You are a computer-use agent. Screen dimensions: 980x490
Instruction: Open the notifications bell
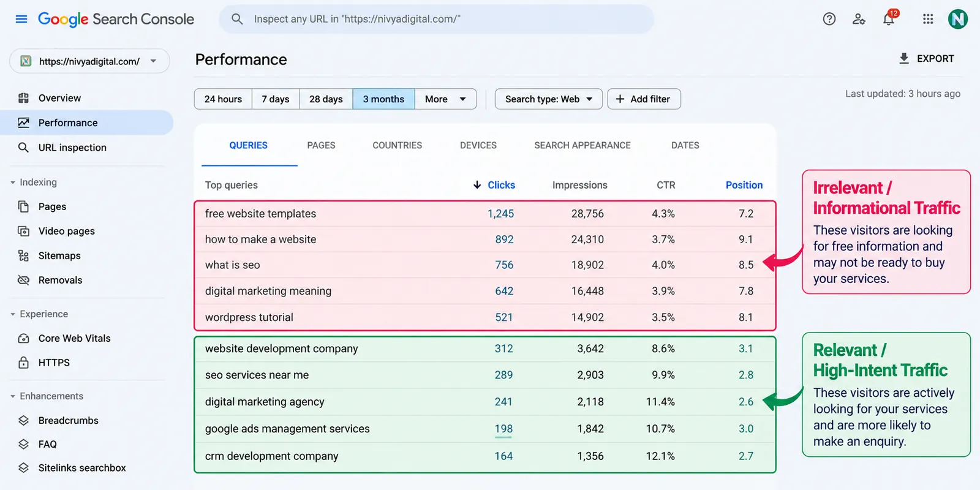click(x=889, y=19)
